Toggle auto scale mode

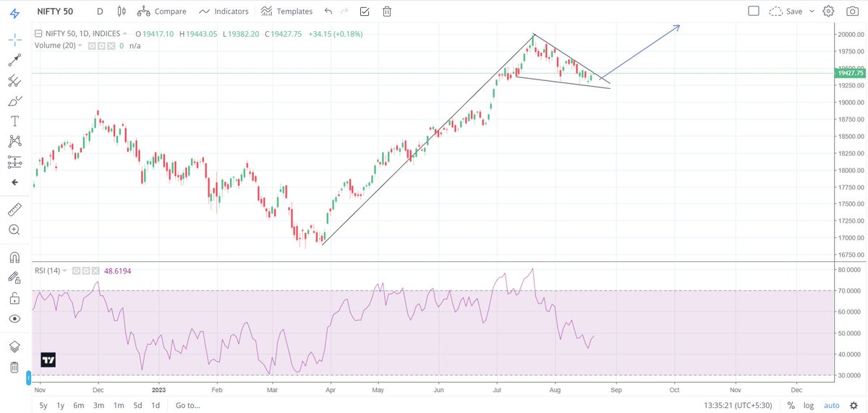click(831, 405)
